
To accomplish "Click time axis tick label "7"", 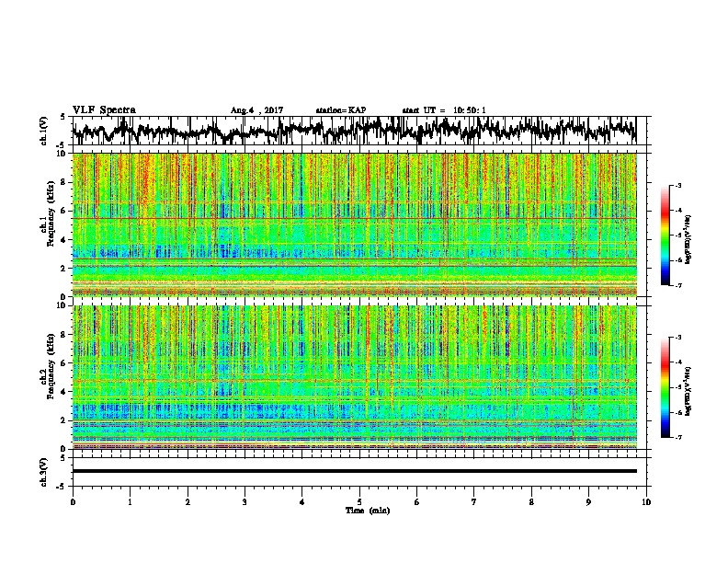I will (x=474, y=502).
